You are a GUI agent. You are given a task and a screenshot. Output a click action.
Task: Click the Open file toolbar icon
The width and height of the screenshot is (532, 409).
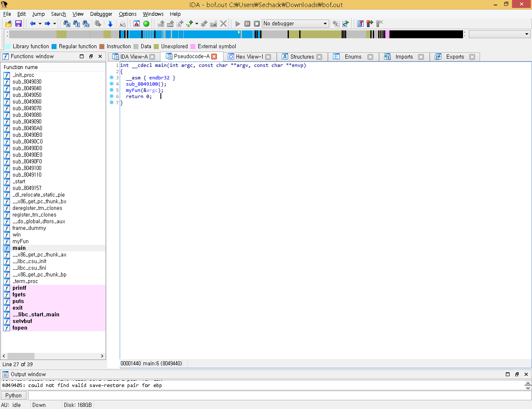point(9,24)
